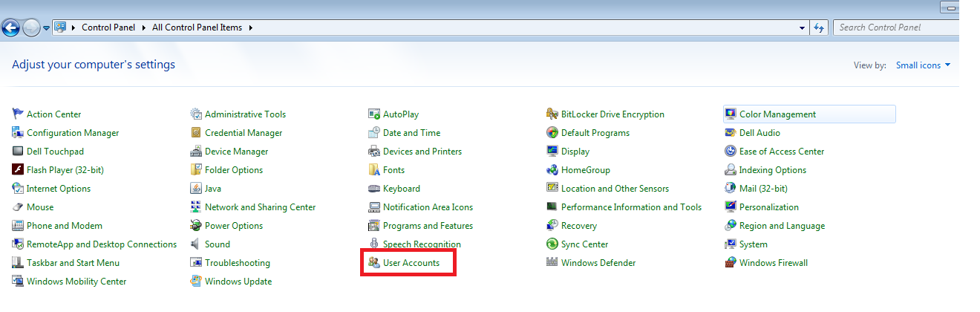Viewport: 980px width, 312px height.
Task: Select the Control Panel breadcrumb segment
Action: (108, 27)
